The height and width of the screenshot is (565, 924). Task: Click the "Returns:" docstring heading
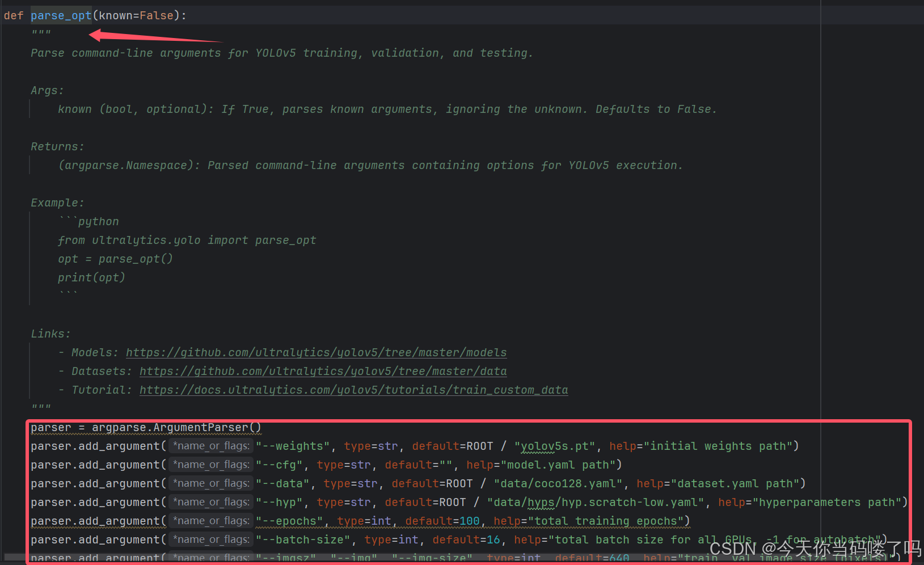coord(57,146)
